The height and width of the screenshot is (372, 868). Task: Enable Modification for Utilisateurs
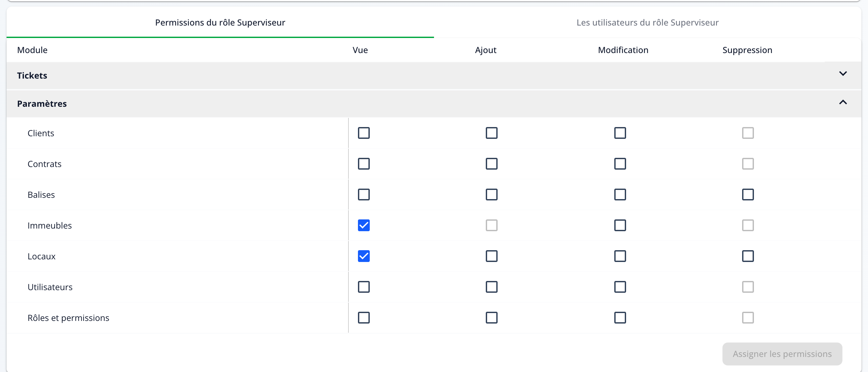point(620,287)
